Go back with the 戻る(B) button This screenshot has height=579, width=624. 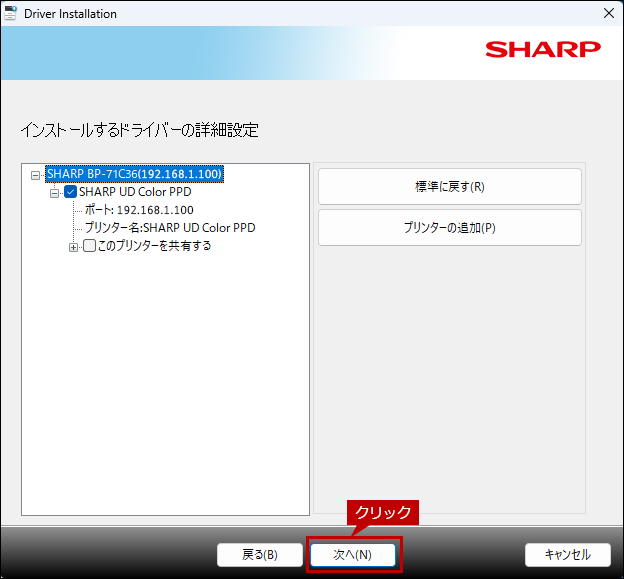pyautogui.click(x=260, y=554)
